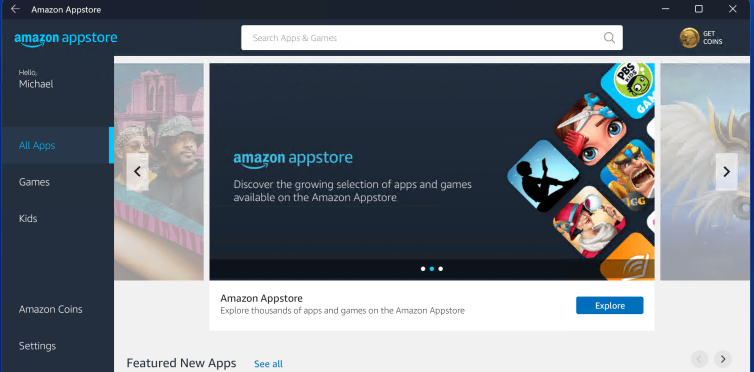This screenshot has width=754, height=372.
Task: Advance Featured New Apps with right chevron
Action: [x=723, y=359]
